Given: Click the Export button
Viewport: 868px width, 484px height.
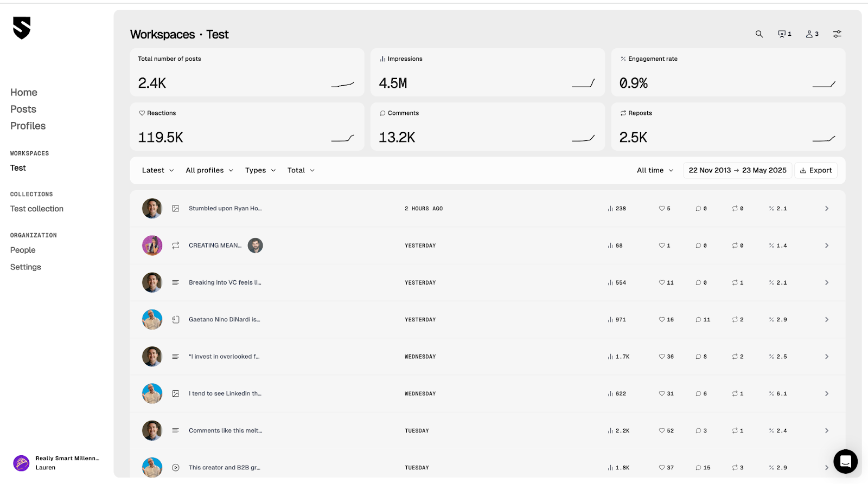Looking at the screenshot, I should point(816,170).
